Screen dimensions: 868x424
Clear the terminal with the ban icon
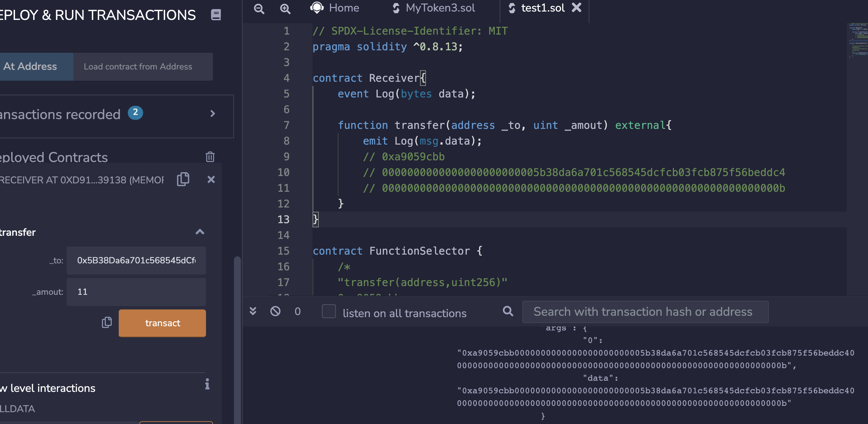(275, 311)
